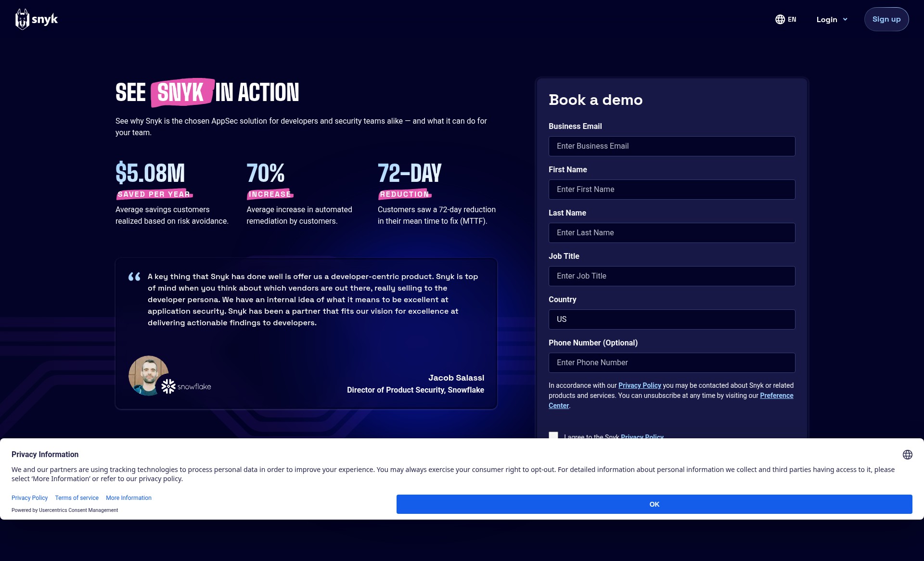This screenshot has width=924, height=561.
Task: Click the Snyk dog logo
Action: (x=37, y=19)
